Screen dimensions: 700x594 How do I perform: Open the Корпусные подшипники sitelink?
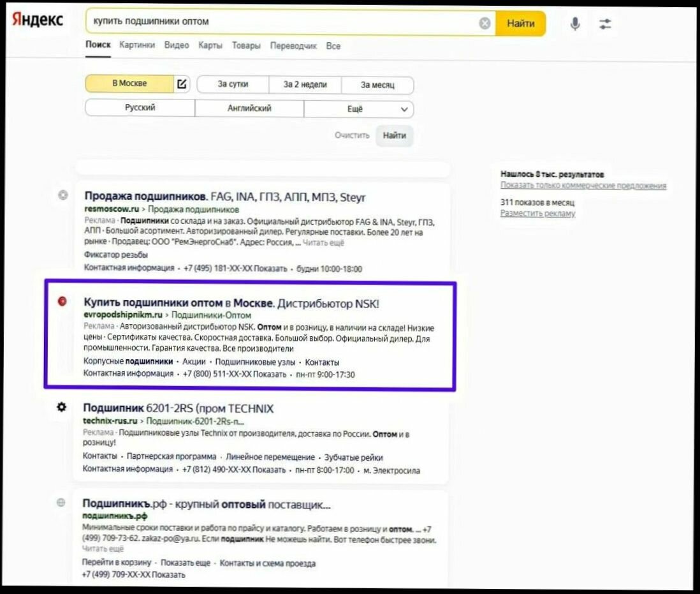point(128,361)
